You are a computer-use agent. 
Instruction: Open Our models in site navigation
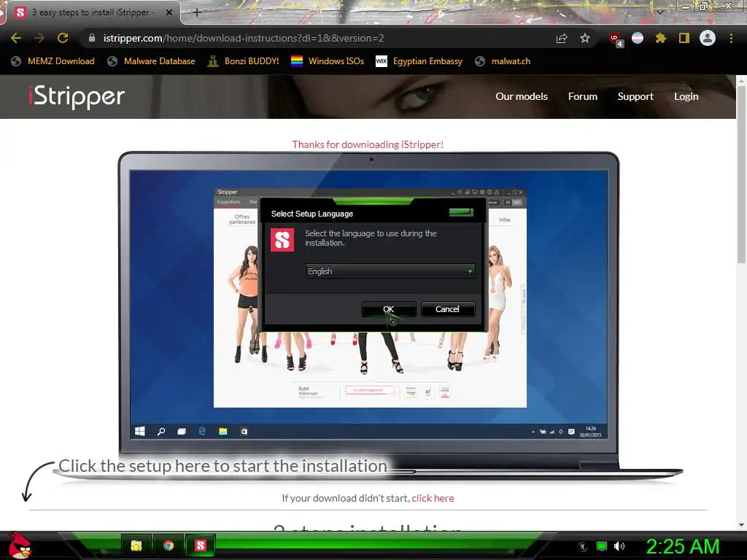pyautogui.click(x=522, y=96)
